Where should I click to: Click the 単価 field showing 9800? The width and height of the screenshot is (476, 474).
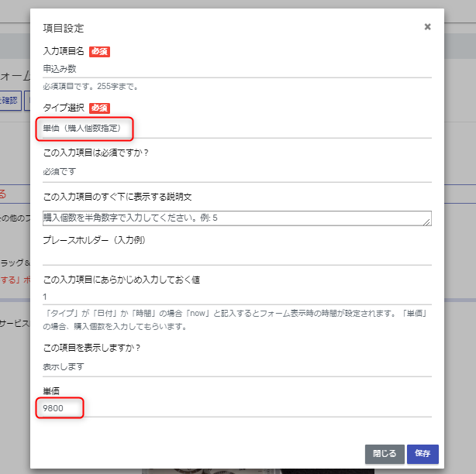(236, 407)
